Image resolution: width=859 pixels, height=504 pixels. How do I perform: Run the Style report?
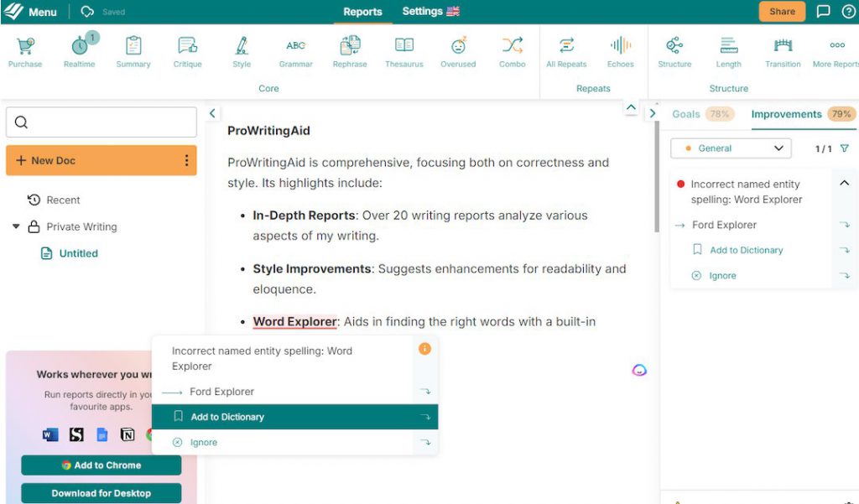[241, 51]
